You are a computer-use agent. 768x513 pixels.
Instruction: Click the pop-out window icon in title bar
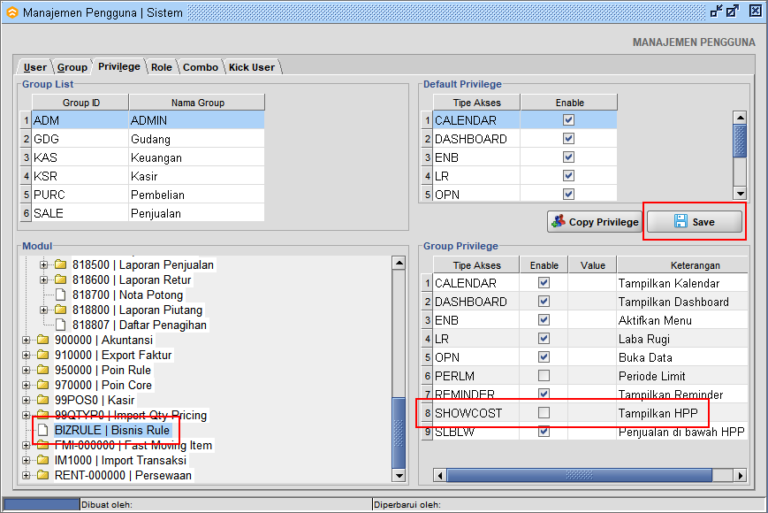point(732,11)
